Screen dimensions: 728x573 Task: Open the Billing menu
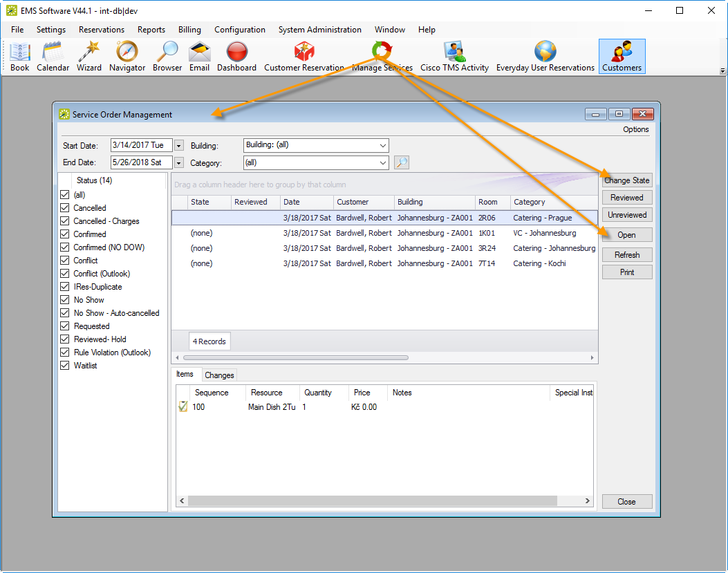(189, 30)
